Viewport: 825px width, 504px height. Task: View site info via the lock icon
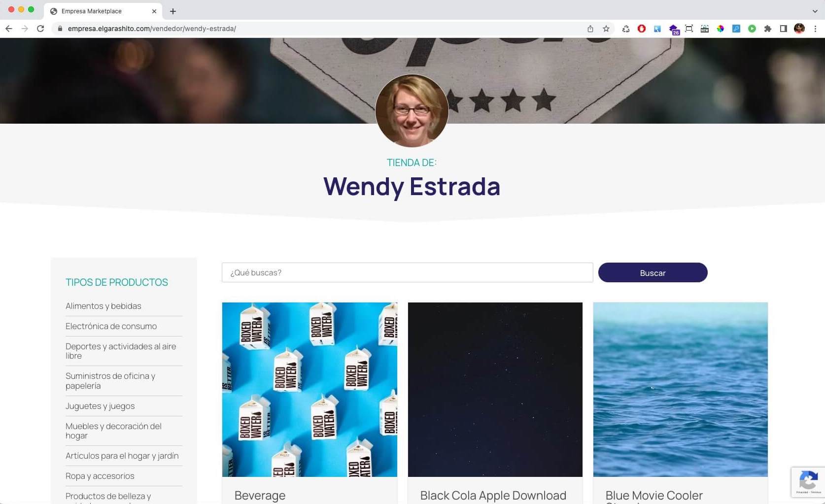[60, 29]
